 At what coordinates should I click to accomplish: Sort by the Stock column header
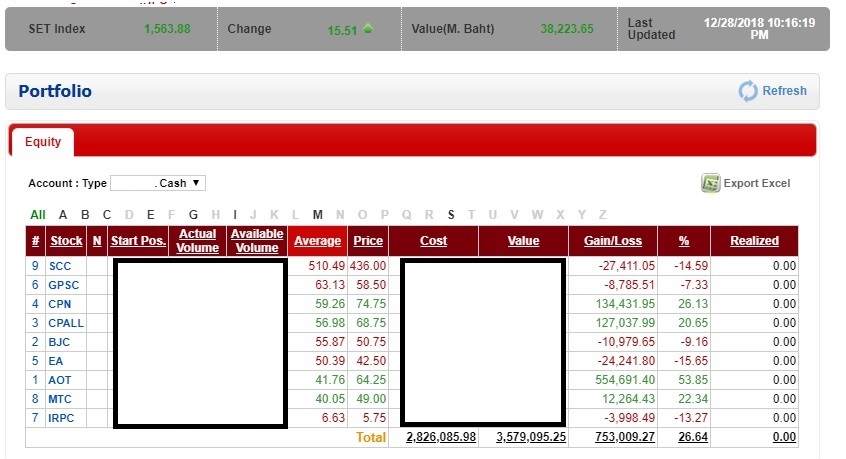(66, 241)
